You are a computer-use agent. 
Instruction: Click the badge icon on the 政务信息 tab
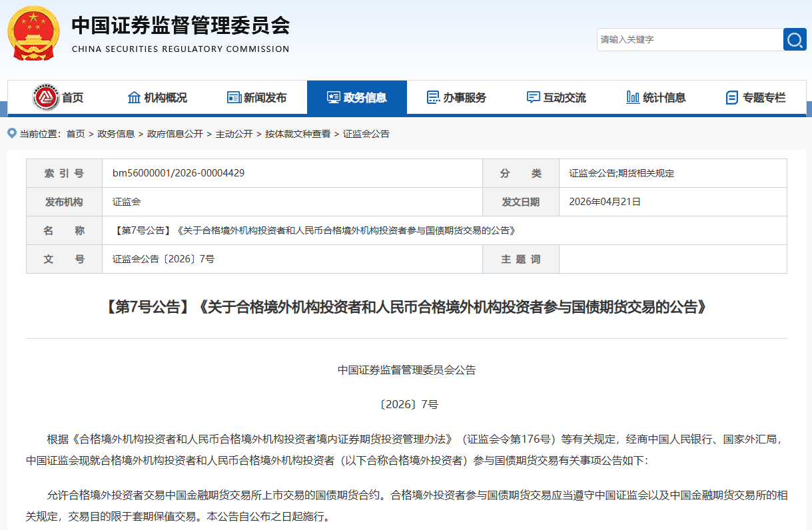pyautogui.click(x=332, y=97)
